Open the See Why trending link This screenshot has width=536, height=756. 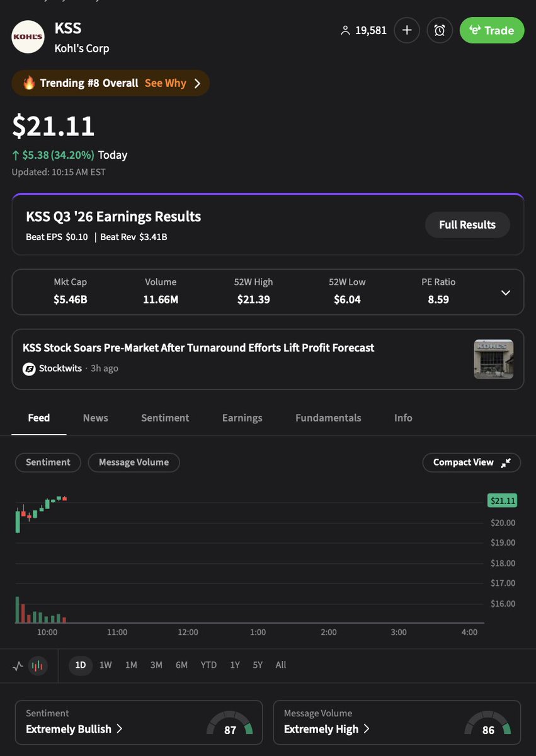[166, 83]
